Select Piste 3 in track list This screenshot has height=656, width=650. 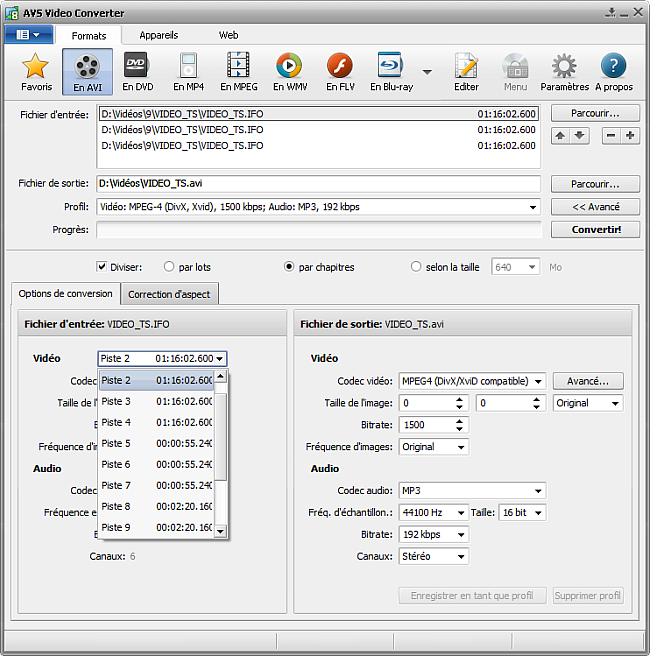point(157,402)
